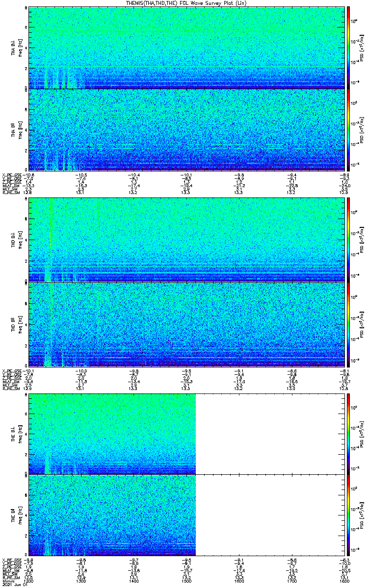Click the THD B-perpendicular spectrogram panel
Viewport: 368px width, 588px height.
(186, 240)
